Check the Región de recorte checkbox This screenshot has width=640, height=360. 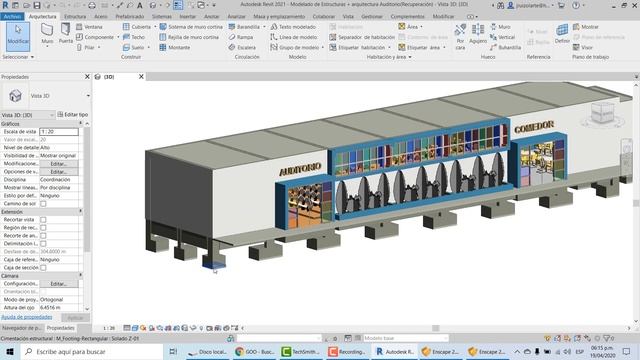43,228
